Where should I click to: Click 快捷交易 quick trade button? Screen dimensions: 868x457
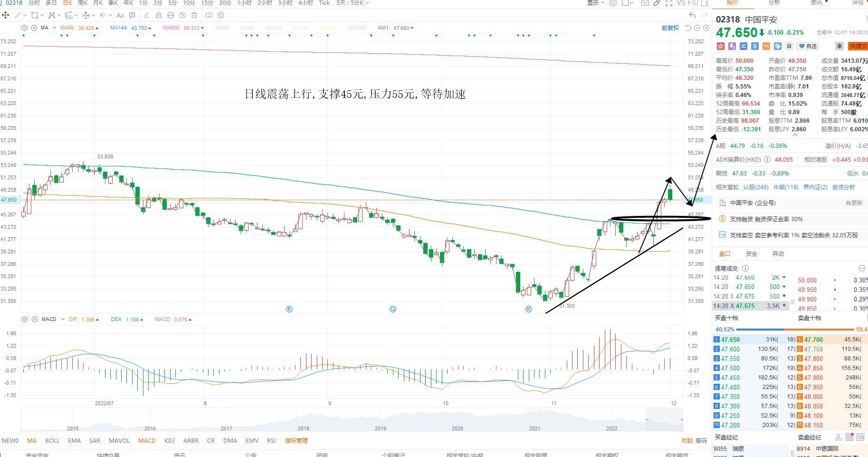(858, 46)
